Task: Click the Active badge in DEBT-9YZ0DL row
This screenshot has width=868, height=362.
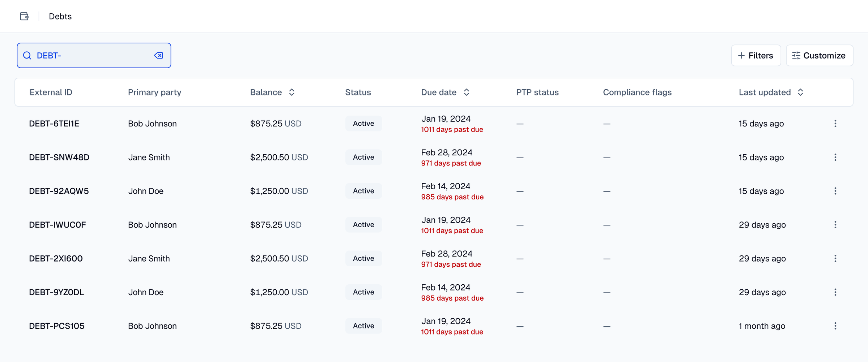Action: point(363,292)
